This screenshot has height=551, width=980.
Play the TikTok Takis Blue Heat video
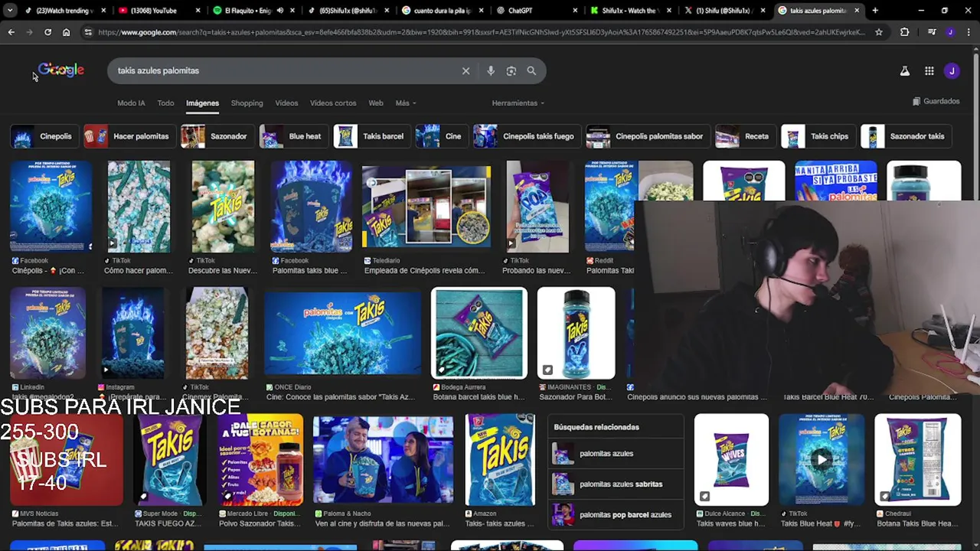[822, 460]
